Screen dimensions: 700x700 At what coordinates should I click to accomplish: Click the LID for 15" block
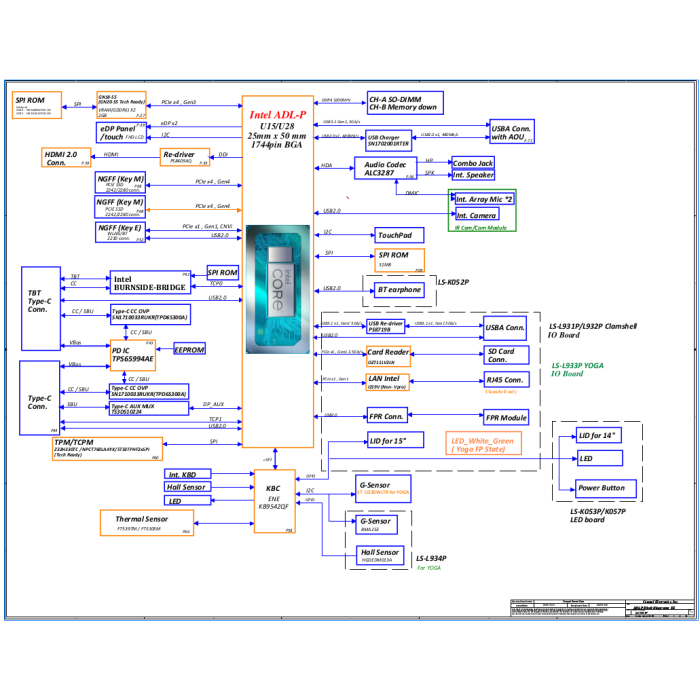coord(396,440)
